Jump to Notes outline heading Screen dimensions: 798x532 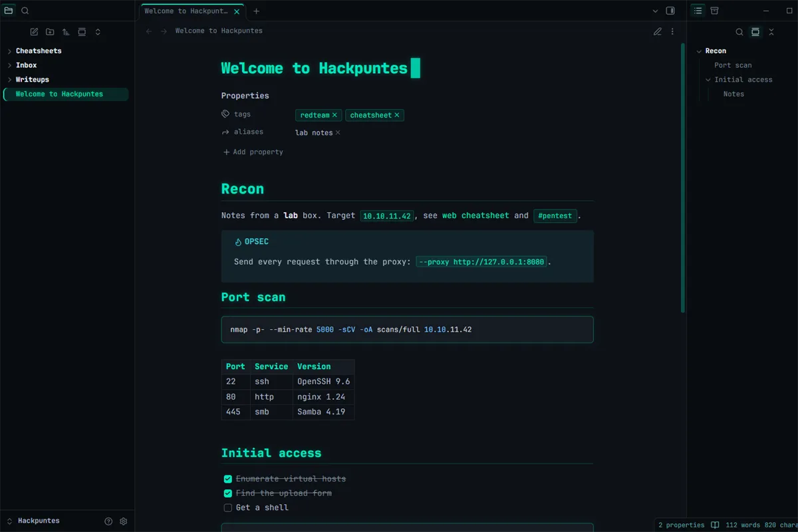(x=733, y=94)
